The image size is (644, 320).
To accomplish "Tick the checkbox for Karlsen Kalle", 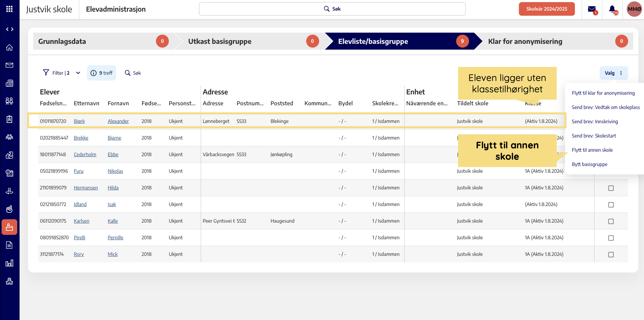I will click(x=611, y=221).
